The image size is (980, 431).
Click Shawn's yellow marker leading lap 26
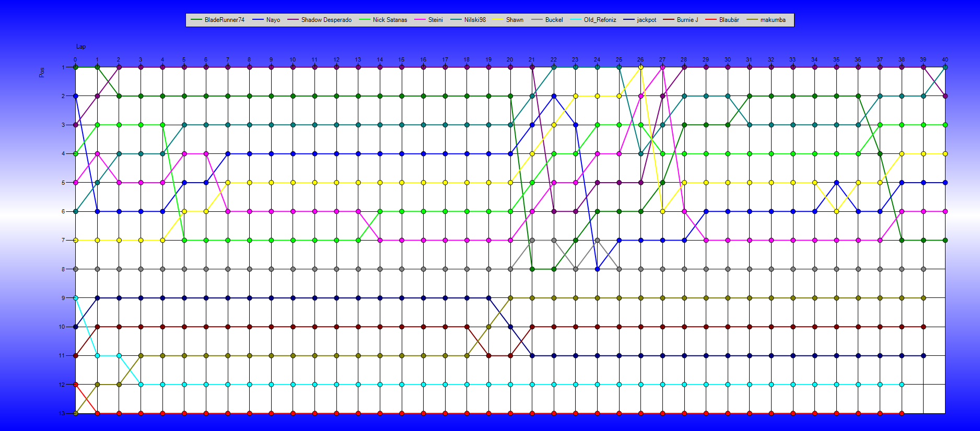pyautogui.click(x=641, y=67)
